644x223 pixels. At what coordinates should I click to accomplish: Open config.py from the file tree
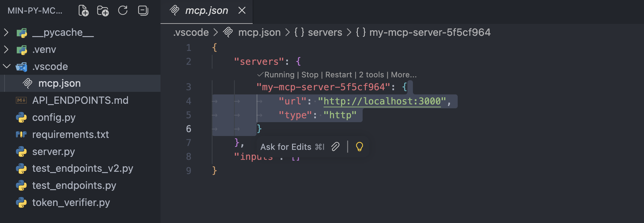[x=54, y=117]
